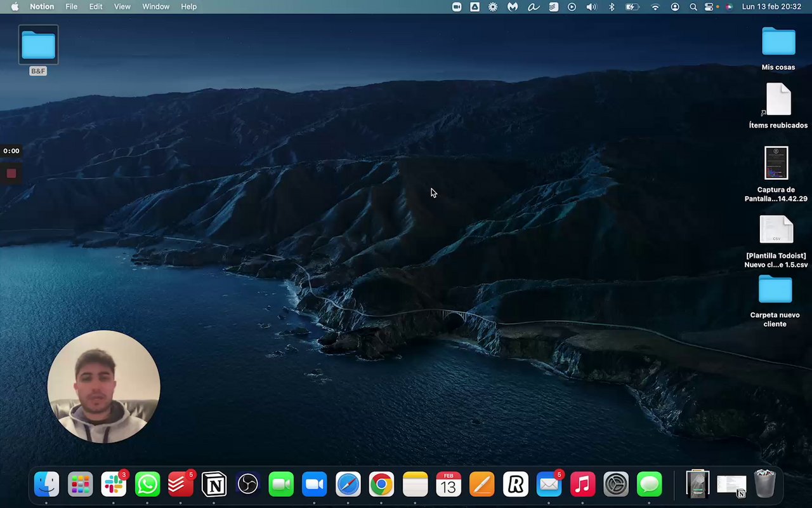Stop the recording with red button
This screenshot has width=812, height=508.
pyautogui.click(x=11, y=173)
